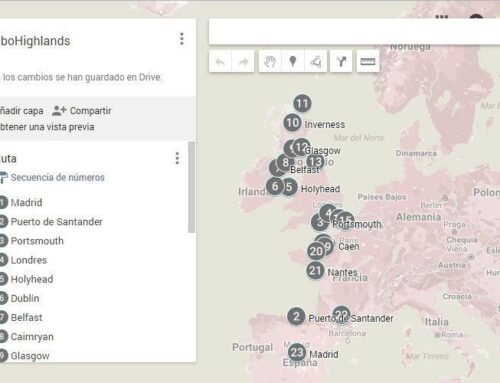Select Dublin in the layer list

pos(25,298)
